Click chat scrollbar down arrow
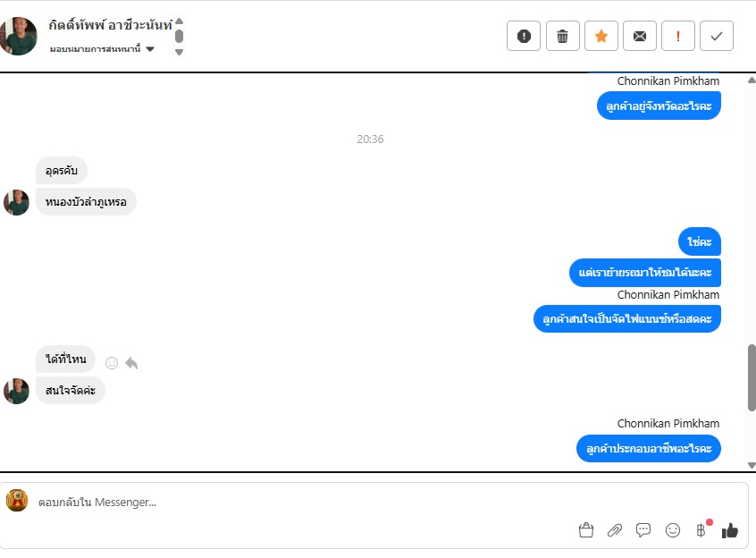Screen dimensions: 756x558 click(x=752, y=465)
